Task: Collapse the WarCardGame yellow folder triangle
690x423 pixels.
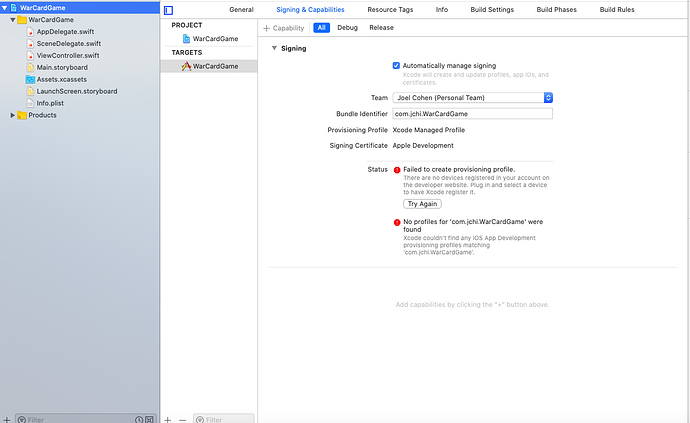Action: coord(13,20)
